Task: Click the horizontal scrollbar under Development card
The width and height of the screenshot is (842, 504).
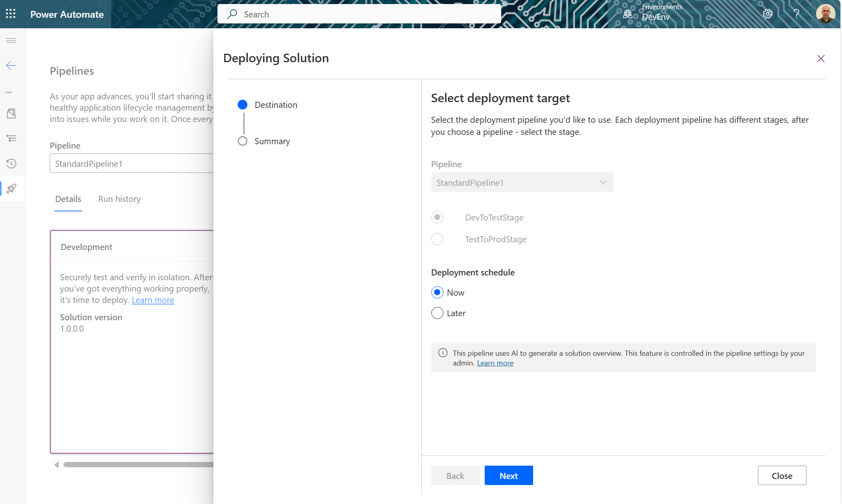Action: pos(137,465)
